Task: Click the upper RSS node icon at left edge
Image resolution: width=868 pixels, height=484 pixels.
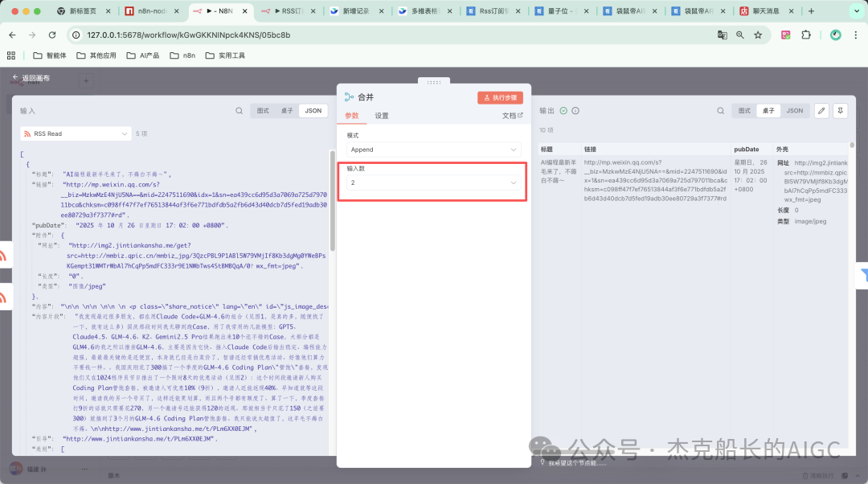Action: point(3,256)
